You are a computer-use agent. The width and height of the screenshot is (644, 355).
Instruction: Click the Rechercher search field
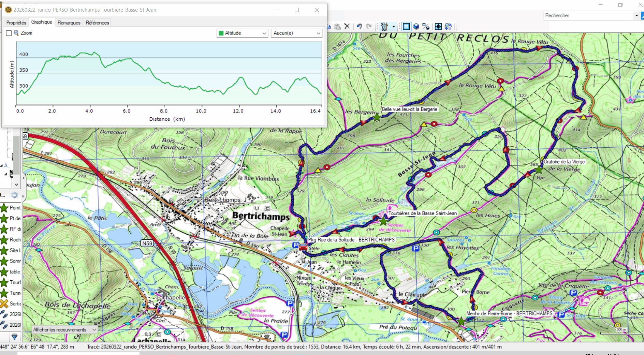click(x=588, y=15)
